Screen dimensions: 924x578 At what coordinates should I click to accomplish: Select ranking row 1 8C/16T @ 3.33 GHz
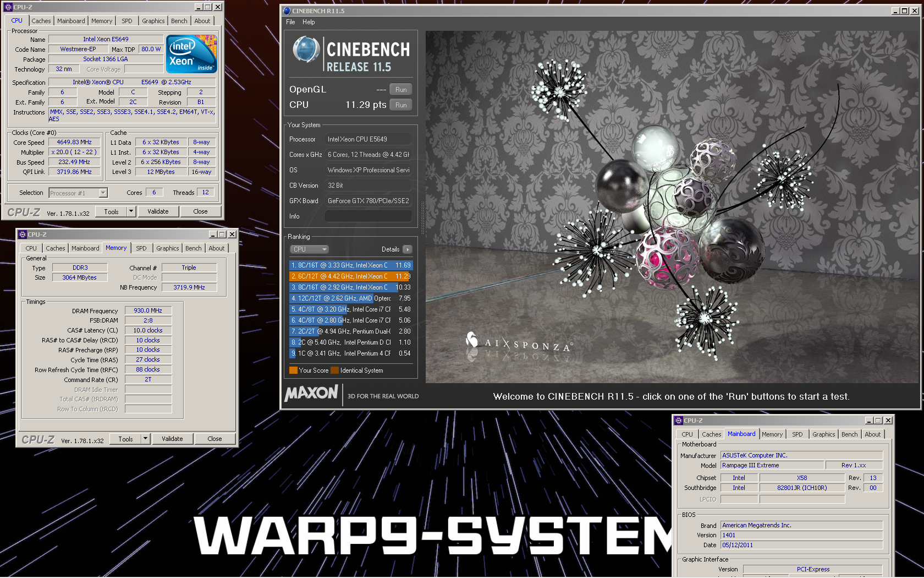[351, 265]
